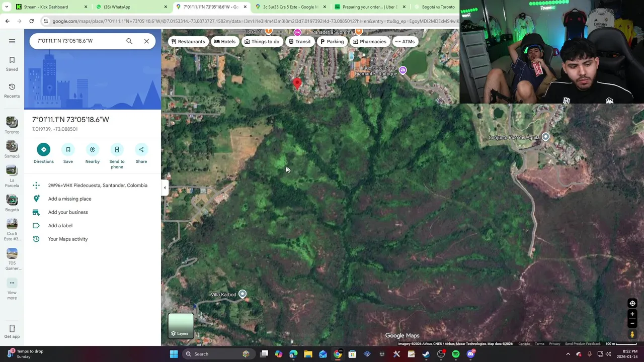Filter map by ATMs

click(405, 42)
